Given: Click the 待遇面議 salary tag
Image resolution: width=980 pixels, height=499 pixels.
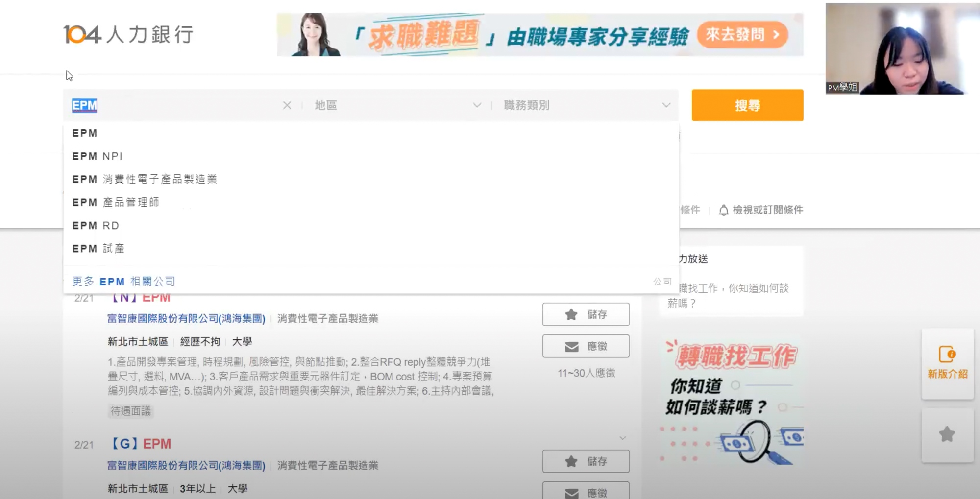Looking at the screenshot, I should (131, 411).
